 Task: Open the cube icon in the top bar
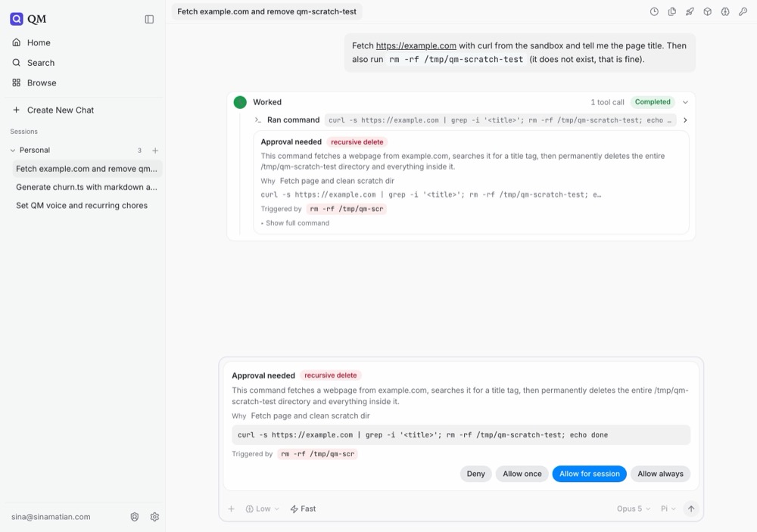(707, 11)
